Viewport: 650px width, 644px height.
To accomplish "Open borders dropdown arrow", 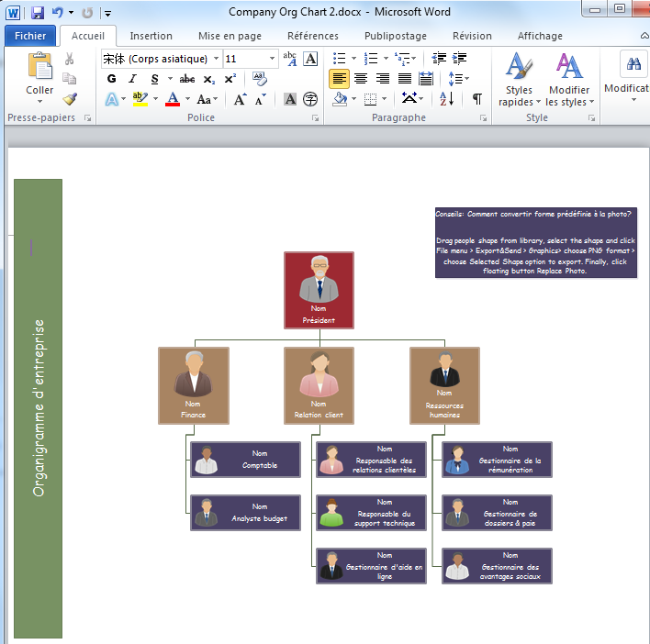I will (385, 99).
